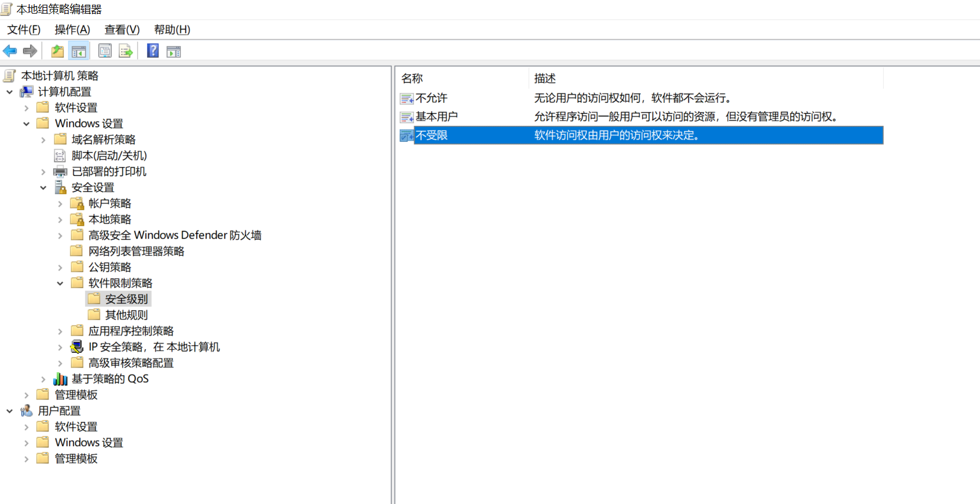Expand 软件设置 under 计算机配置
The width and height of the screenshot is (980, 504).
[26, 108]
